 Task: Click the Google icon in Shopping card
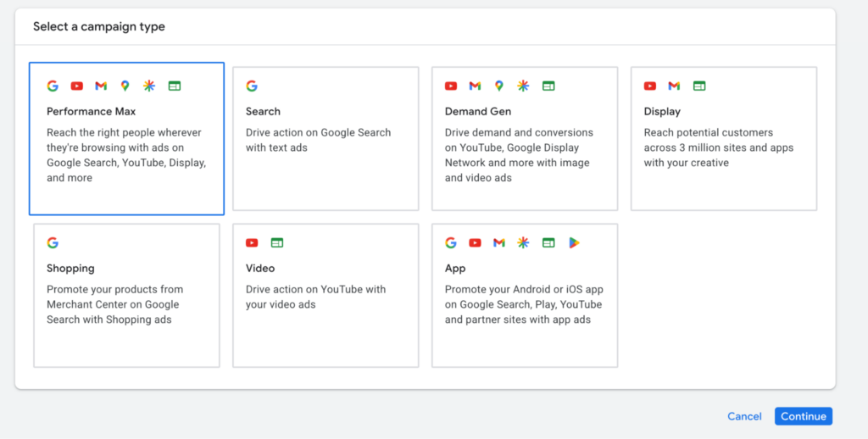[x=53, y=242]
